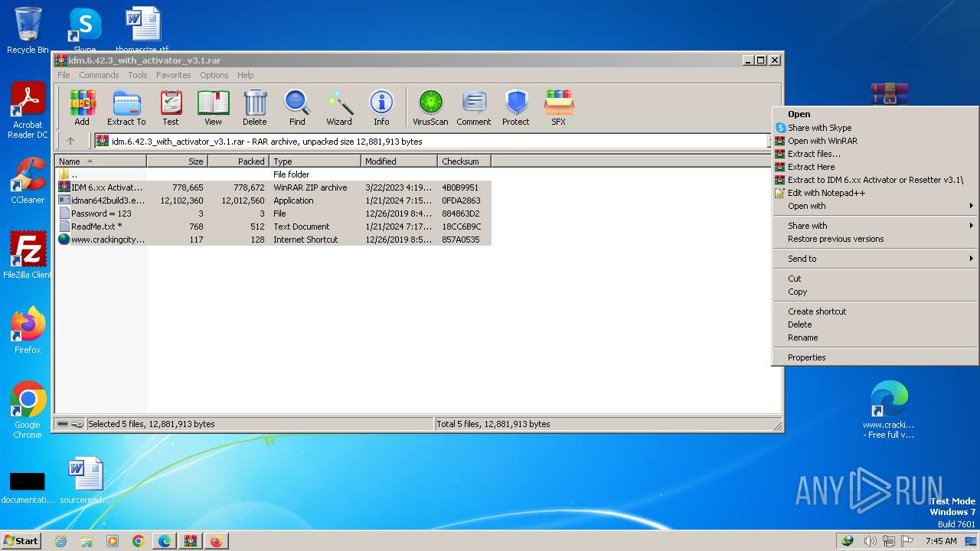Open the File menu
Screen dimensions: 980x551
tap(64, 75)
